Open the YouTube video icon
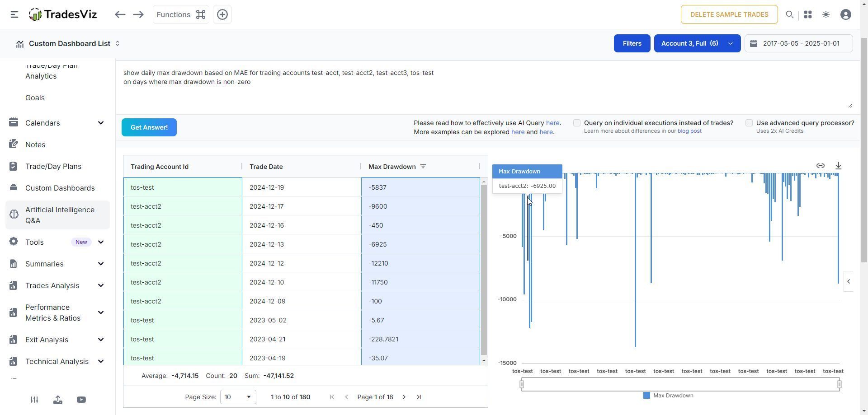868x415 pixels. coord(81,400)
